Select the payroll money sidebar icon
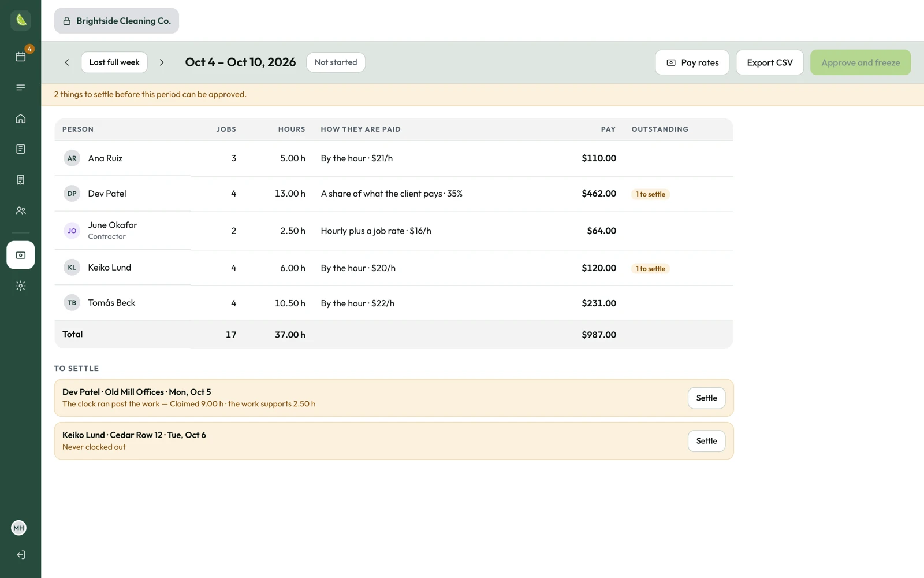This screenshot has height=578, width=924. pyautogui.click(x=21, y=255)
